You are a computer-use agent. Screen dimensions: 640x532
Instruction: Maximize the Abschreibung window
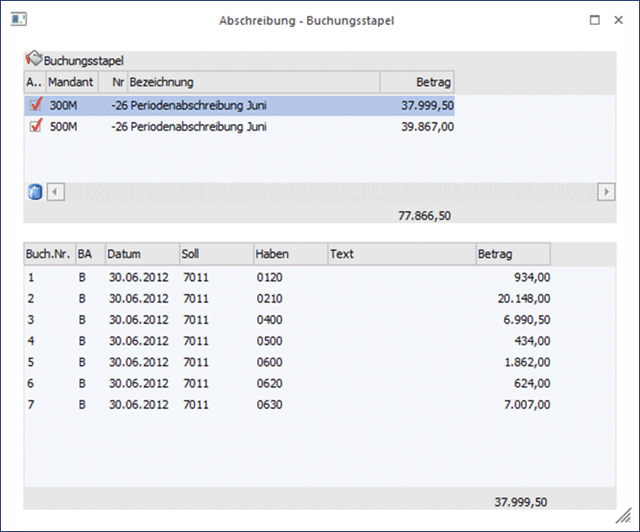594,19
